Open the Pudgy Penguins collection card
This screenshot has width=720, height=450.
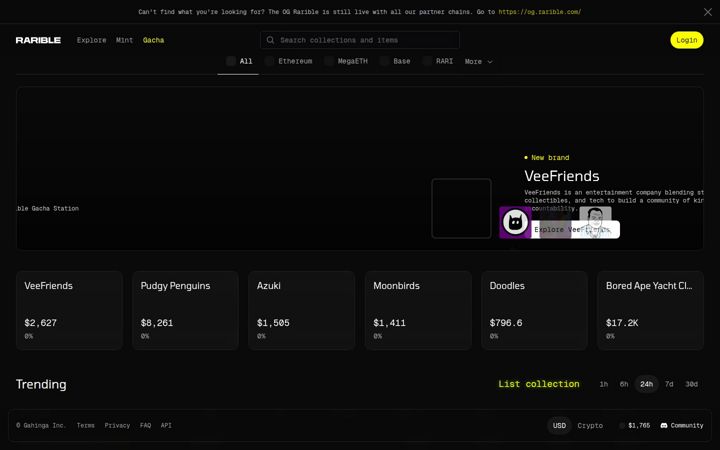pos(186,310)
